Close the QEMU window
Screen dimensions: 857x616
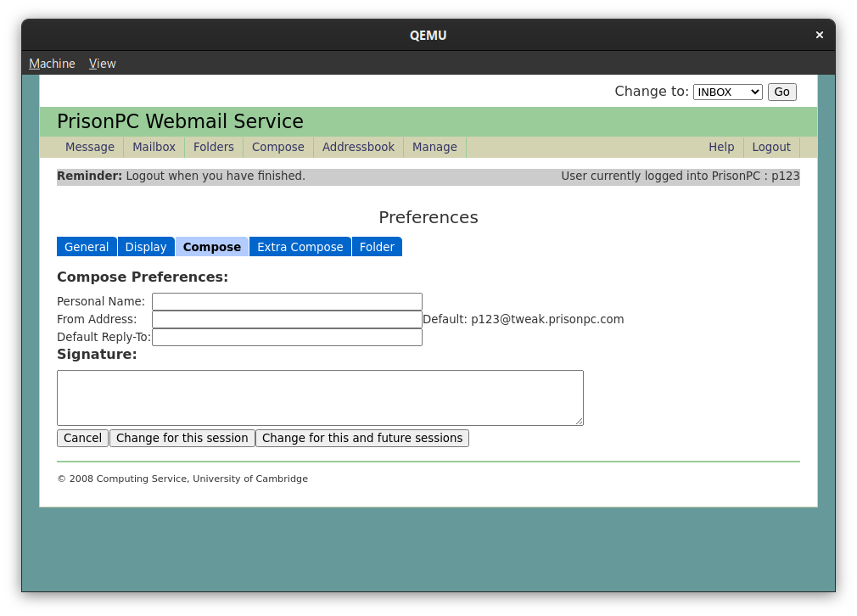[820, 35]
